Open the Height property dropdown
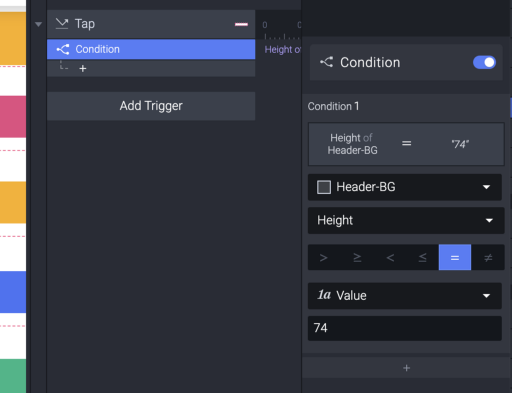The image size is (512, 393). coord(406,220)
